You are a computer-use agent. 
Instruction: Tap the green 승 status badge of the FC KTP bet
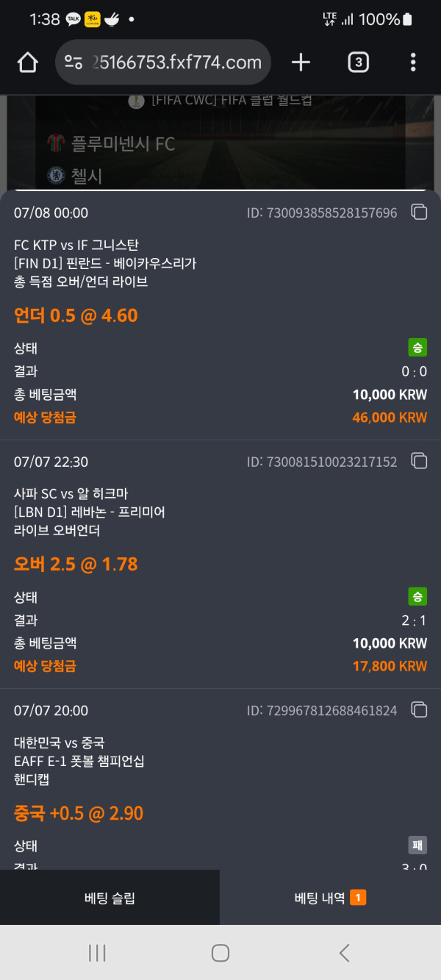pos(417,348)
